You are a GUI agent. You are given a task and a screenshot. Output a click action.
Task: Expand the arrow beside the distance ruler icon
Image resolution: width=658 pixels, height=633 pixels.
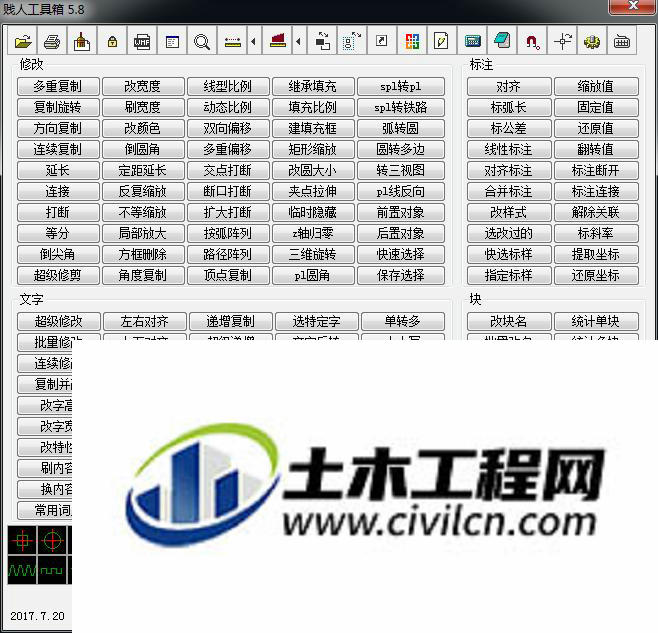click(253, 41)
